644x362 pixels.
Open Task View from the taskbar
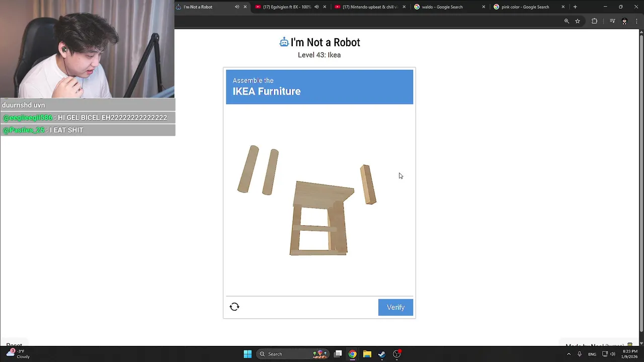tap(338, 354)
